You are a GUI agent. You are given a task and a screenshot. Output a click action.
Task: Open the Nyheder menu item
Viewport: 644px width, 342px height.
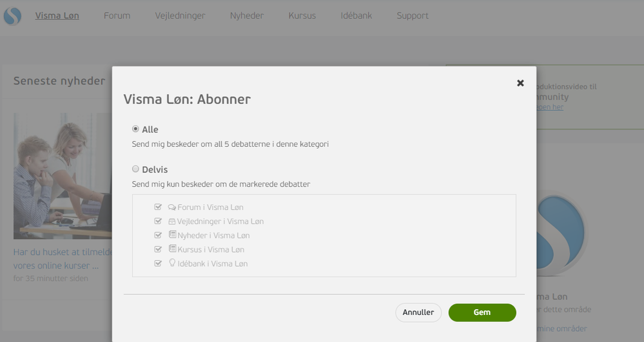(247, 15)
